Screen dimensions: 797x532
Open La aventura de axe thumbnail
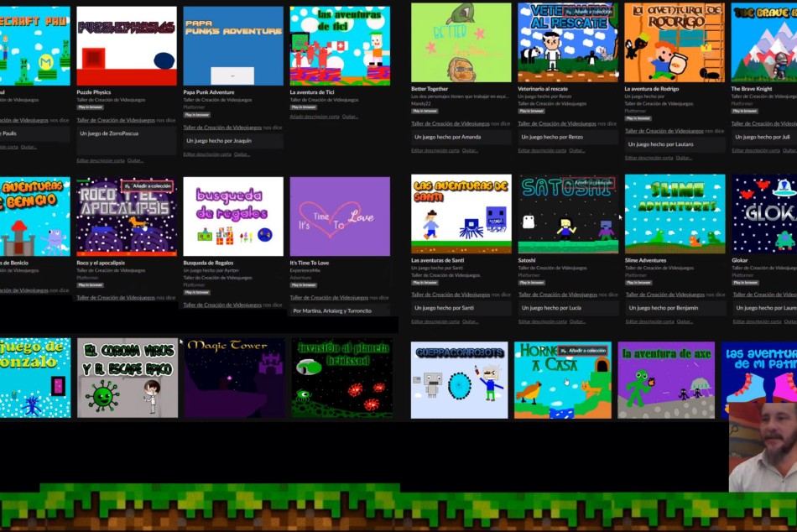(666, 380)
